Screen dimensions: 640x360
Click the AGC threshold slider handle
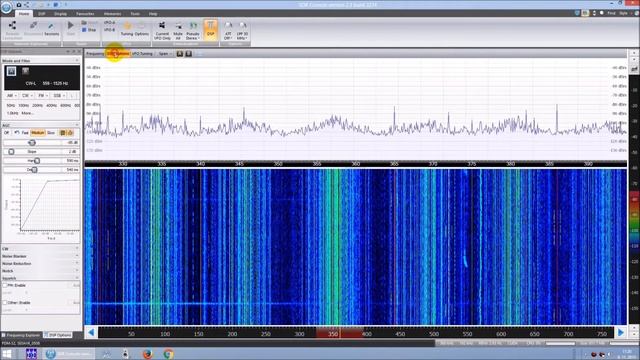tap(32, 142)
